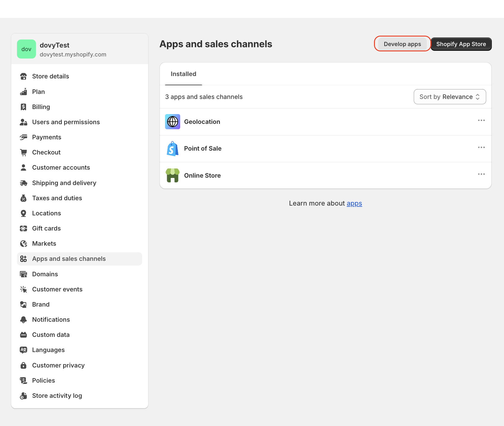This screenshot has height=426, width=504.
Task: Click the Shipping and delivery truck icon
Action: pos(23,183)
